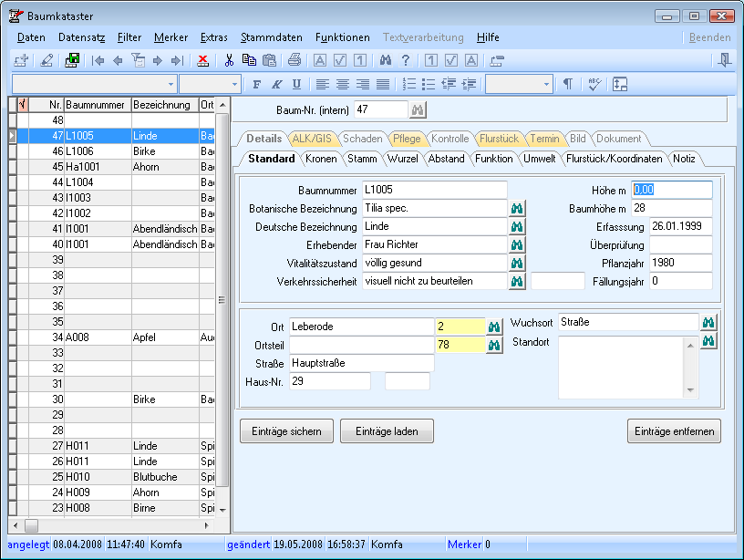
Task: Look up Vitalitätszustand with its binoculars button
Action: 517,263
